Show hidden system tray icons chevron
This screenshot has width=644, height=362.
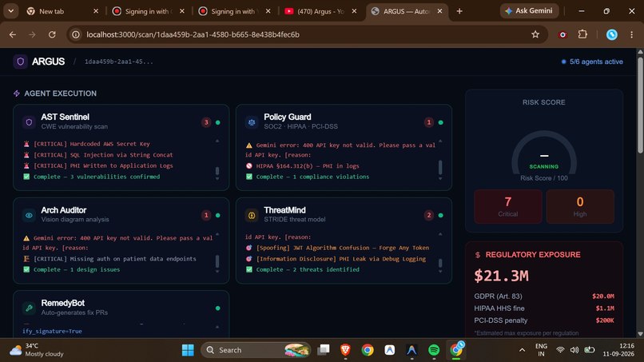coord(522,350)
